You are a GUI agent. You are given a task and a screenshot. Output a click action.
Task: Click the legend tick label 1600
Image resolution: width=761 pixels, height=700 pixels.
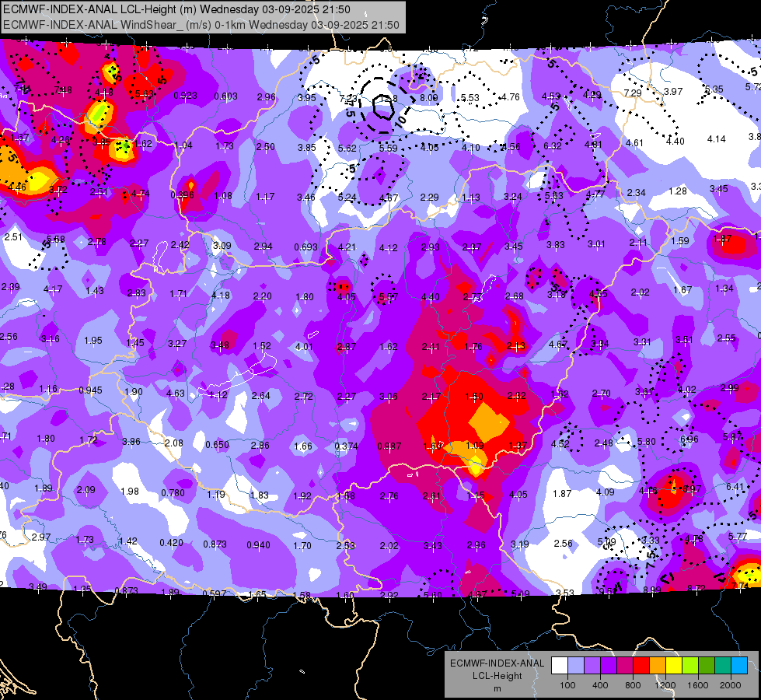point(697,685)
